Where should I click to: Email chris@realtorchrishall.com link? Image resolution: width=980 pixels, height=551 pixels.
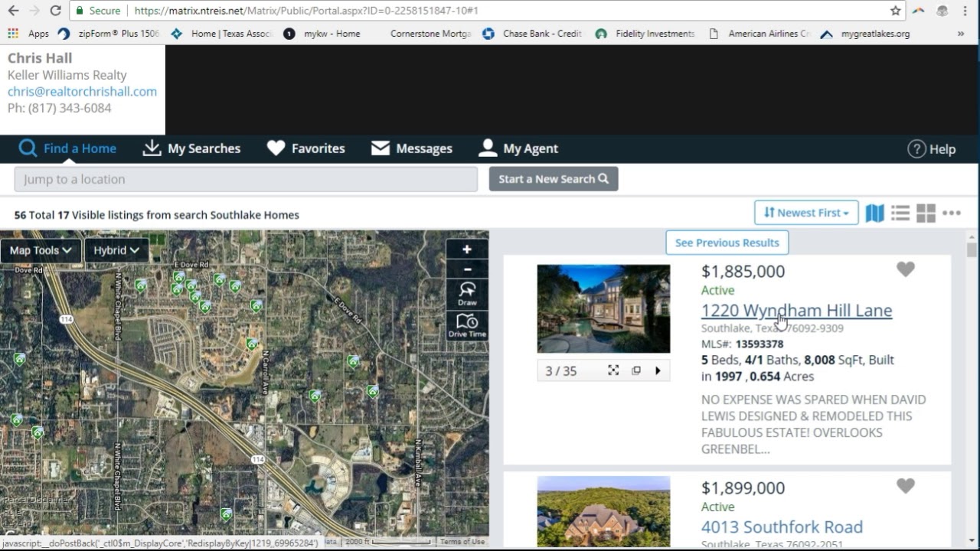(82, 91)
